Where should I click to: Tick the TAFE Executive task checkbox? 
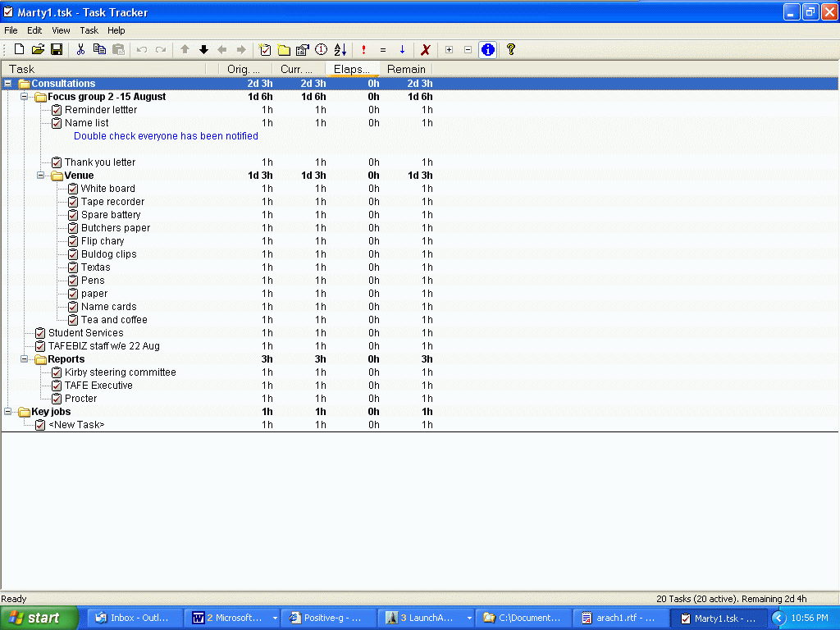click(x=57, y=386)
